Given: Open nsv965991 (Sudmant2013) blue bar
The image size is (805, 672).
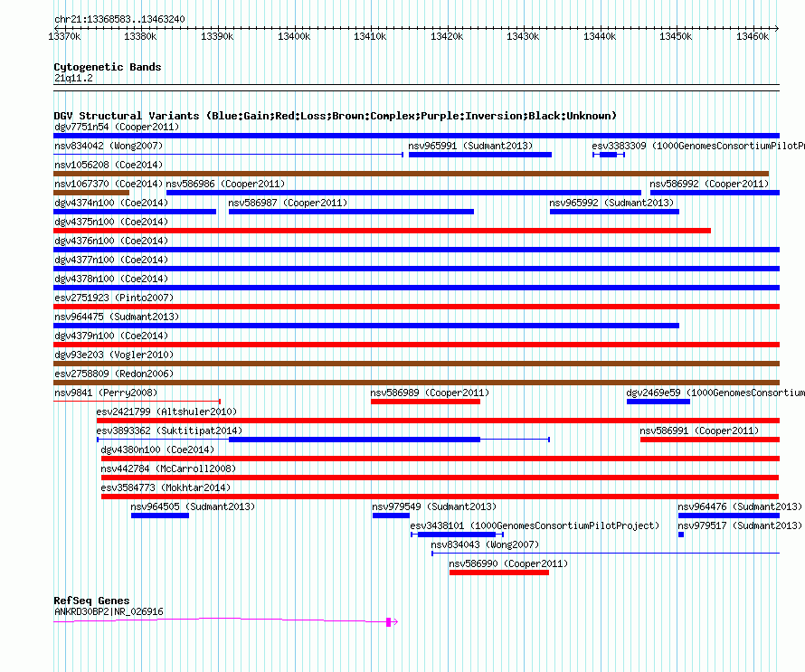Looking at the screenshot, I should [480, 155].
